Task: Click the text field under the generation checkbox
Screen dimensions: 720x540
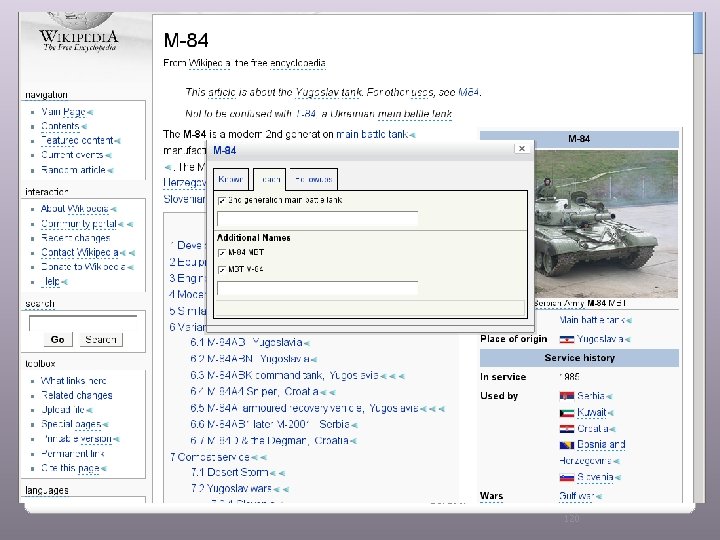Action: [317, 219]
